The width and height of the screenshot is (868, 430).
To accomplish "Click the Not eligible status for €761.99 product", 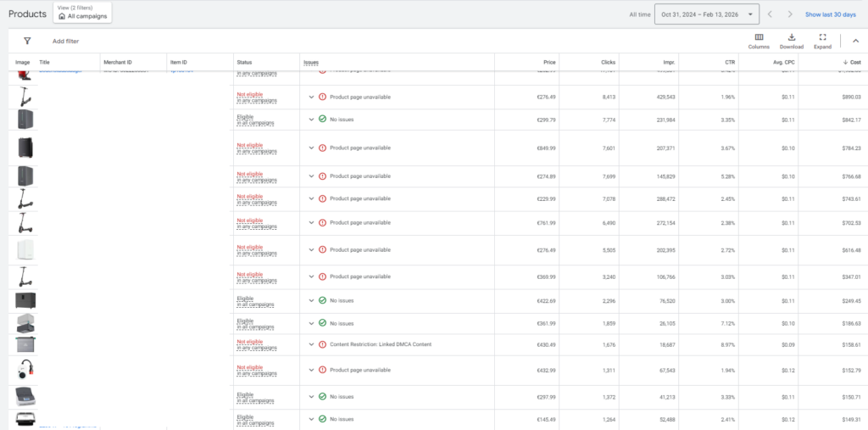I will pyautogui.click(x=248, y=220).
